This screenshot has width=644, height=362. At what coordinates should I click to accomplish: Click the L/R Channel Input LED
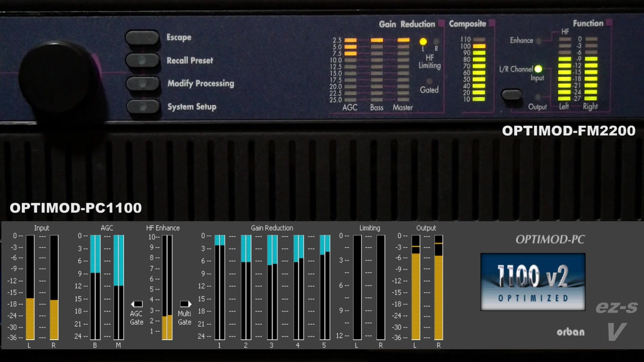(538, 69)
